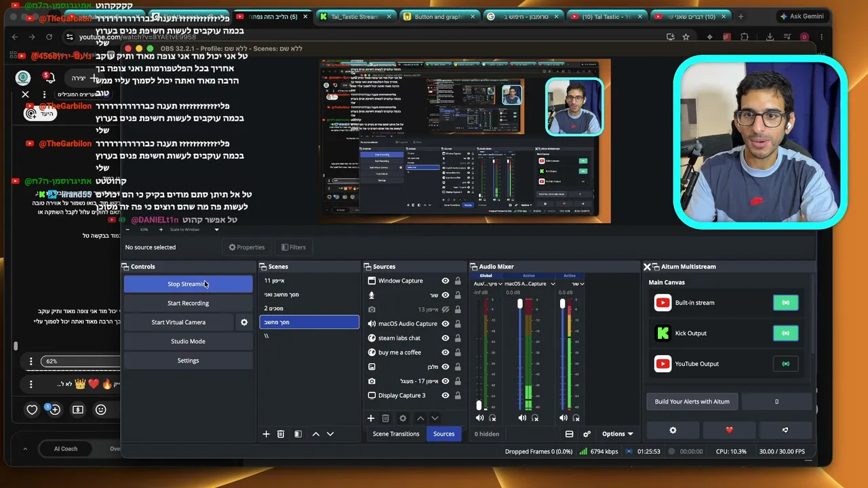Open scene filters icon in the Scenes toolbar
This screenshot has width=868, height=488.
(298, 434)
